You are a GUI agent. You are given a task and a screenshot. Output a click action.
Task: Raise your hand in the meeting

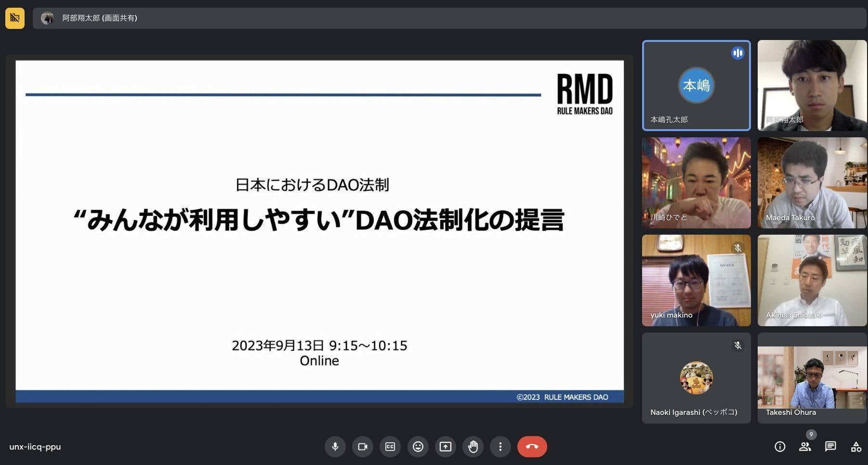point(473,447)
